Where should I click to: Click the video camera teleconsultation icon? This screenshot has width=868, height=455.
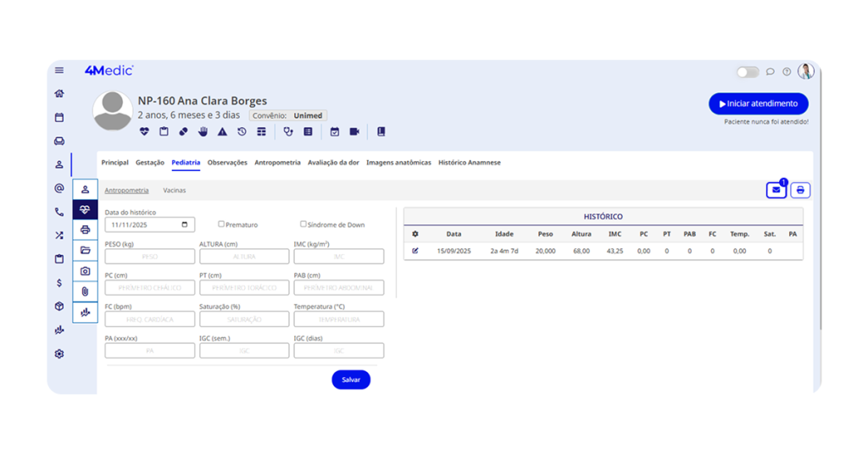tap(354, 131)
